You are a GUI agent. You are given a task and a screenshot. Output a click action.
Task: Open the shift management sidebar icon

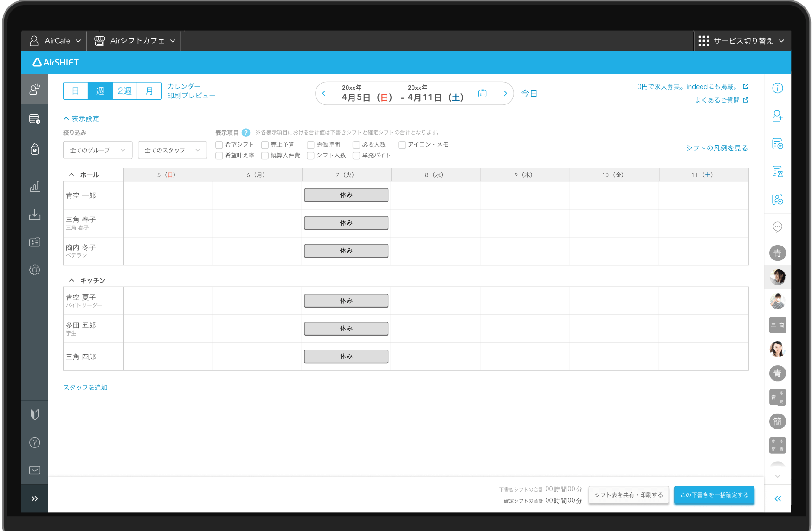click(x=35, y=89)
